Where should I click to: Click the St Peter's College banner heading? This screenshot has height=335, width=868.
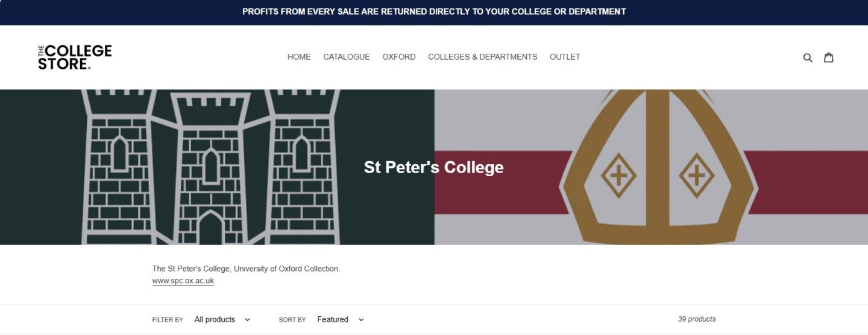(x=433, y=167)
